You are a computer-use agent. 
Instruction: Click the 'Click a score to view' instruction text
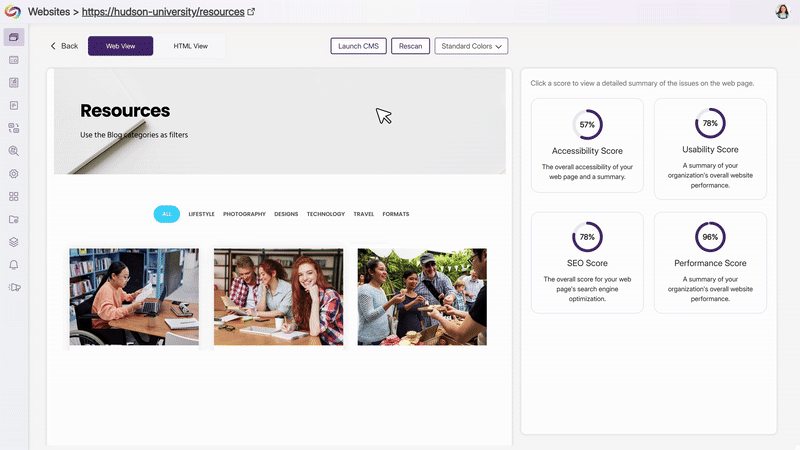tap(642, 83)
